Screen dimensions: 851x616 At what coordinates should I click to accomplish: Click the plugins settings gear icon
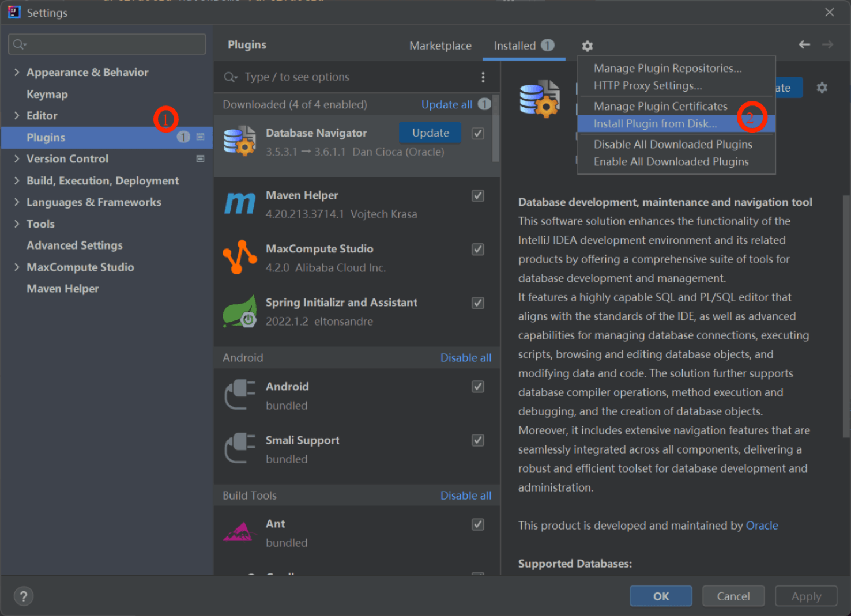(587, 46)
